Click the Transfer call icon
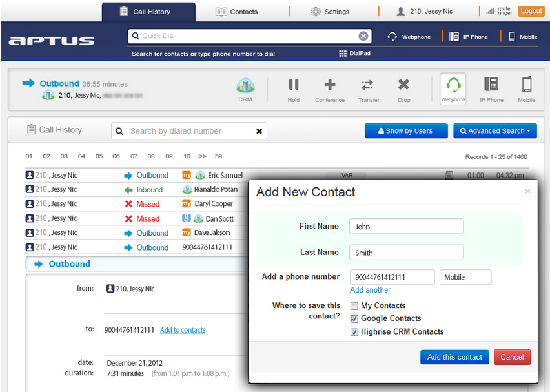This screenshot has width=550, height=392. tap(368, 90)
